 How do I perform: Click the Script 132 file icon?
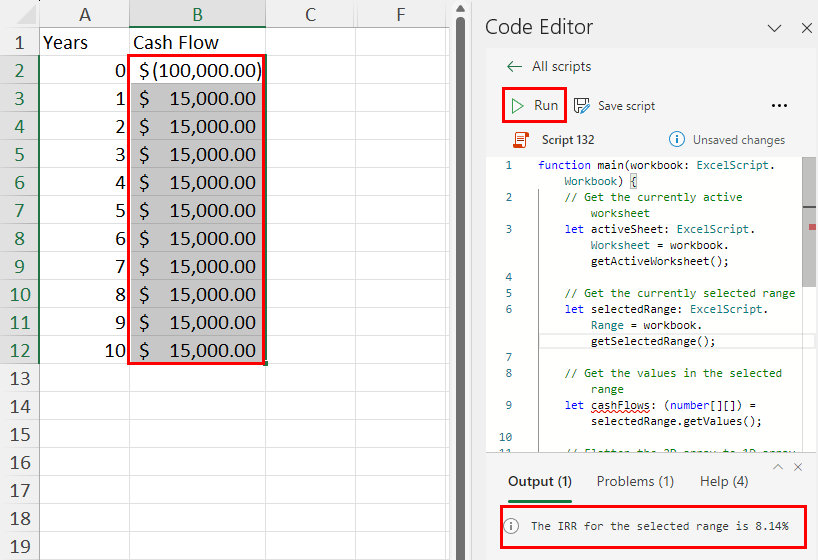[521, 140]
